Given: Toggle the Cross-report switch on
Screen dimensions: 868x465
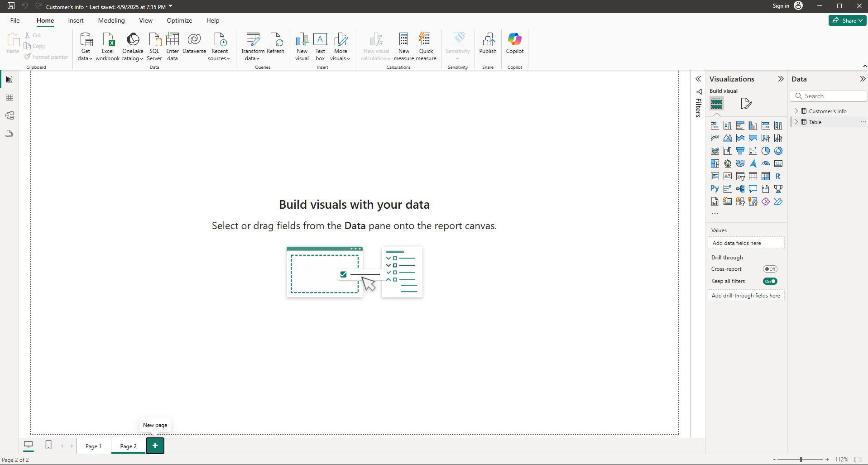Looking at the screenshot, I should [770, 269].
